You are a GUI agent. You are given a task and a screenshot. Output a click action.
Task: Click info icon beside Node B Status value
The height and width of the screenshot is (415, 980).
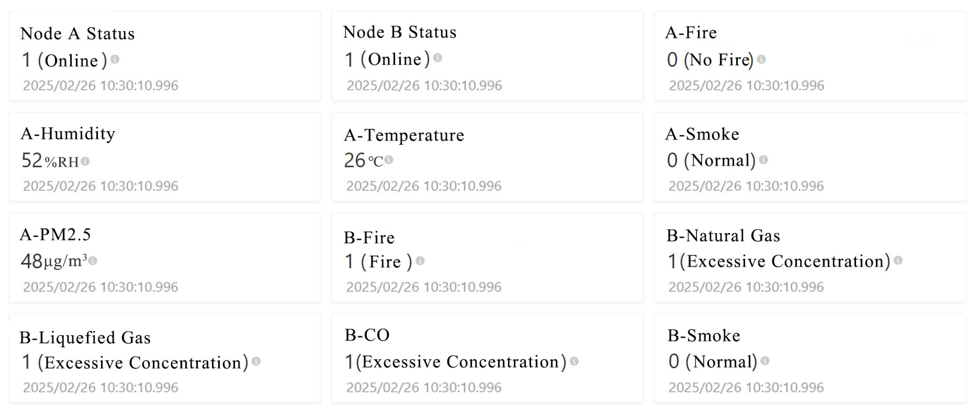(x=438, y=58)
